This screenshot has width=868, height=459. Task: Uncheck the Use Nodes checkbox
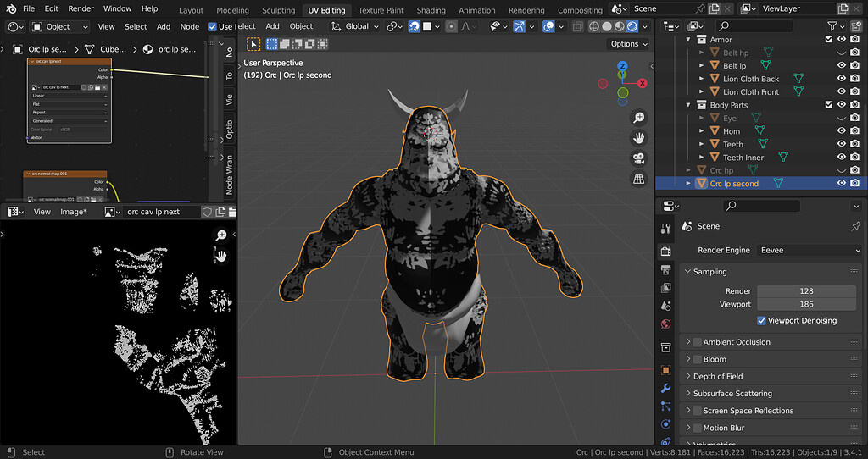click(212, 26)
